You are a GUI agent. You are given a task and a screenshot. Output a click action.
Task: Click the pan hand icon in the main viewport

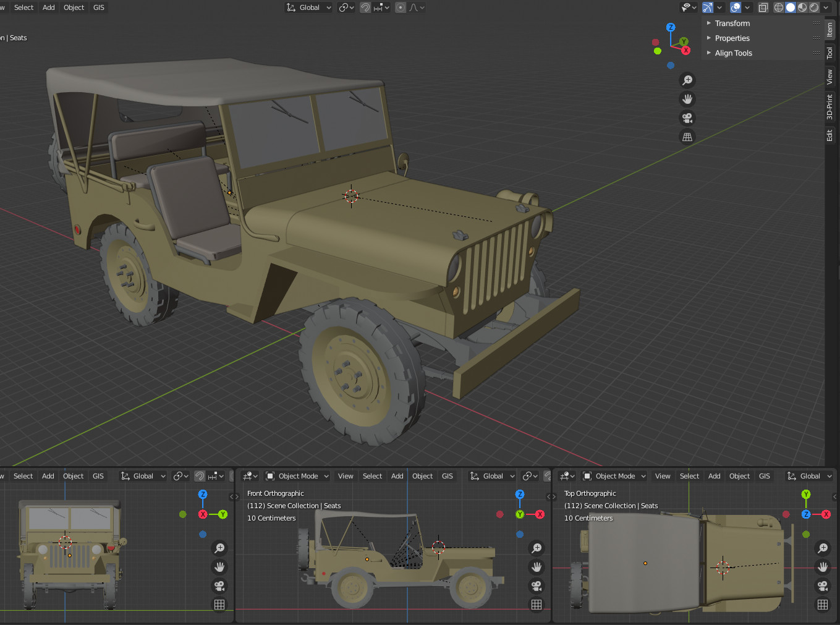(687, 99)
